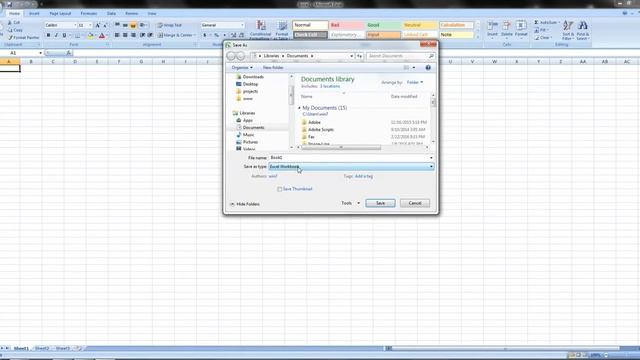Click the Delete cells icon
Image resolution: width=640 pixels, height=360 pixels.
click(507, 26)
